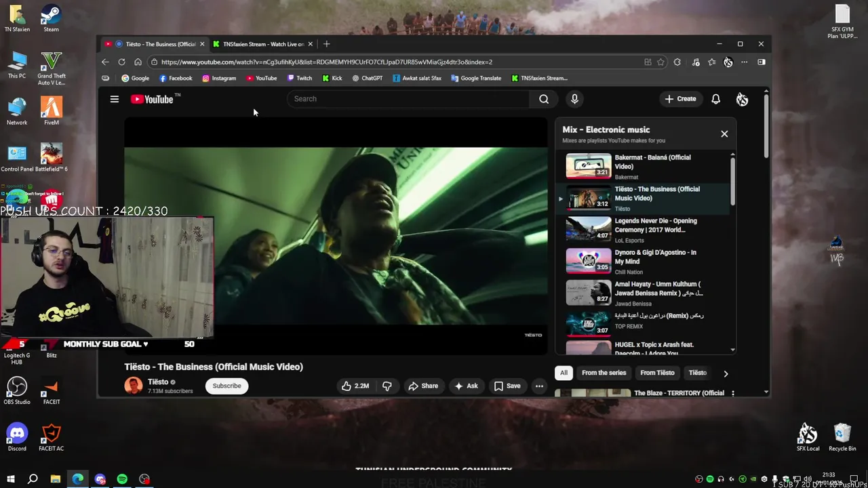This screenshot has width=868, height=488.
Task: Open the Google bookmark
Action: point(135,78)
